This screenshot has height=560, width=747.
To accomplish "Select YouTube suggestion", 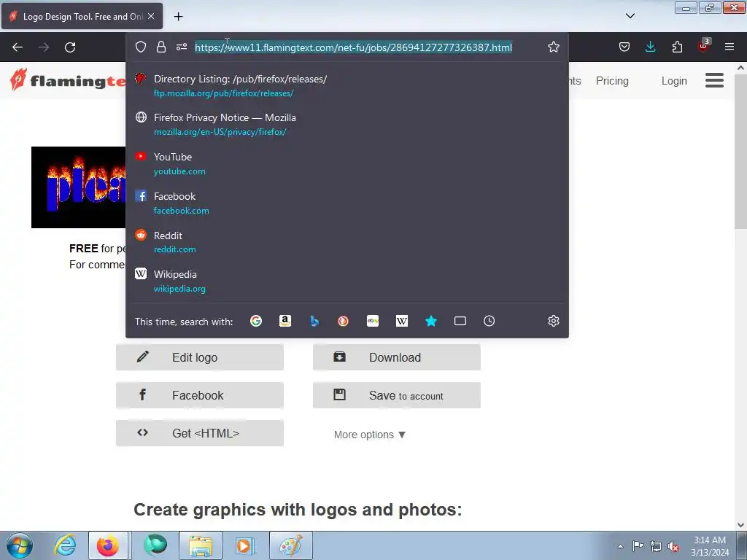I will pos(347,164).
